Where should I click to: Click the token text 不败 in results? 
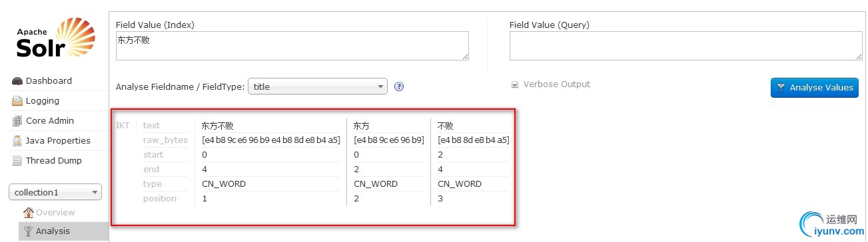[x=446, y=126]
